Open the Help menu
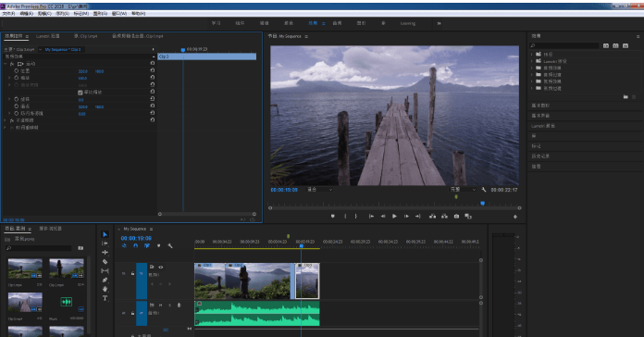 click(139, 14)
